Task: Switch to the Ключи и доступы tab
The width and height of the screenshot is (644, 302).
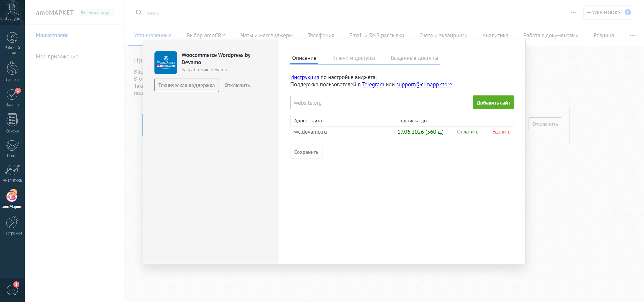Action: pyautogui.click(x=353, y=58)
